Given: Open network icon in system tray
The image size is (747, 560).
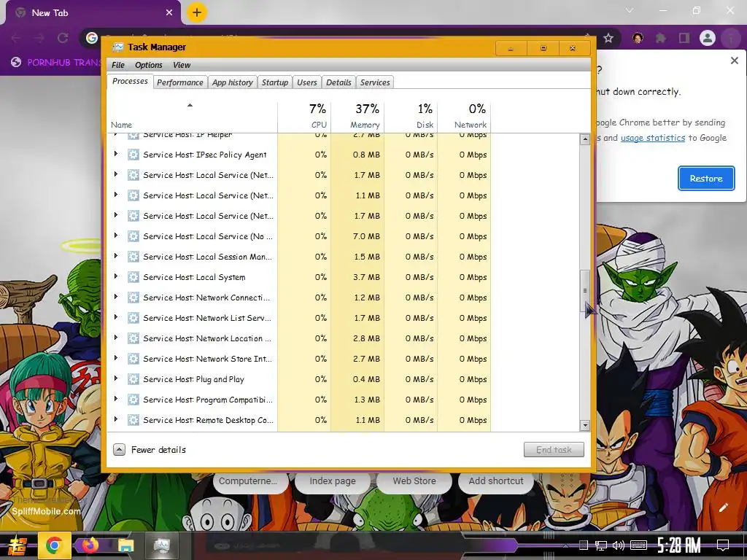Looking at the screenshot, I should pos(601,545).
